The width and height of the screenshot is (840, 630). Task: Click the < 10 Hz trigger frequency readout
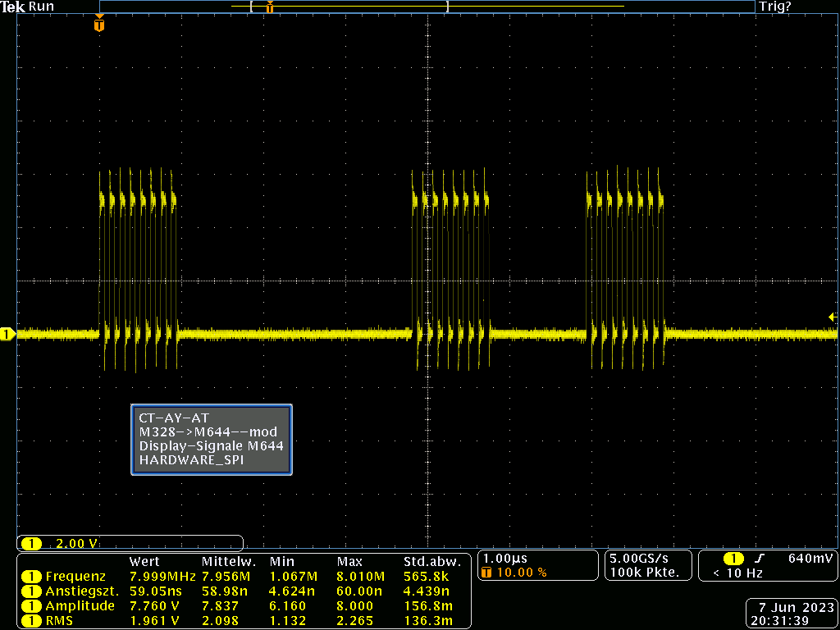(739, 573)
